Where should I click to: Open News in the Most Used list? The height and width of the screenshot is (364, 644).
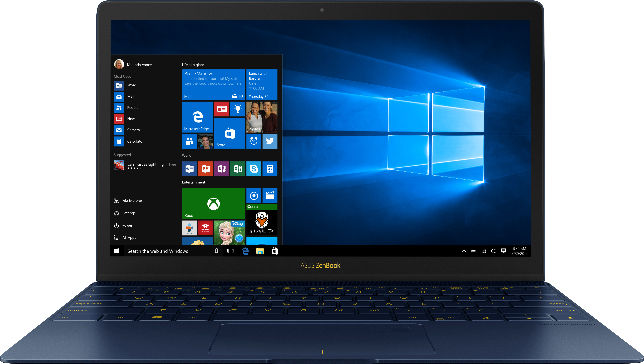coord(125,119)
